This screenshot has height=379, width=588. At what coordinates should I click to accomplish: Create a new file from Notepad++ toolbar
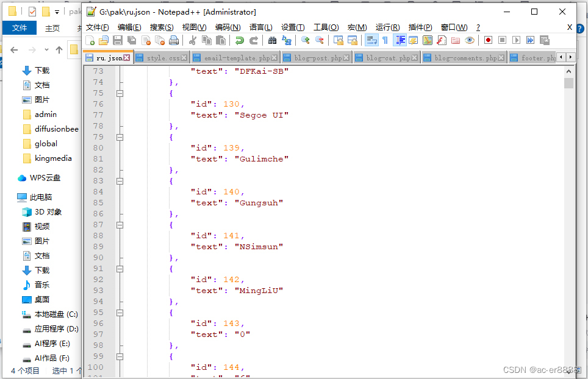[x=90, y=40]
